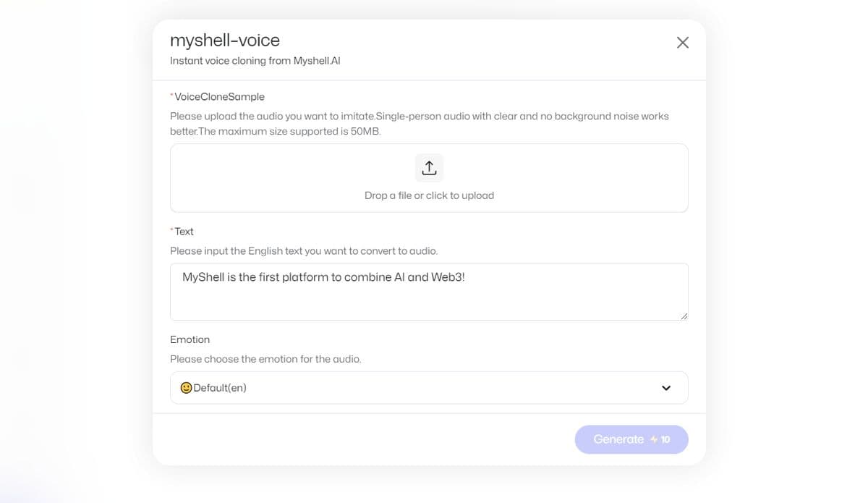Click the red asterisk beside Text

coord(171,230)
